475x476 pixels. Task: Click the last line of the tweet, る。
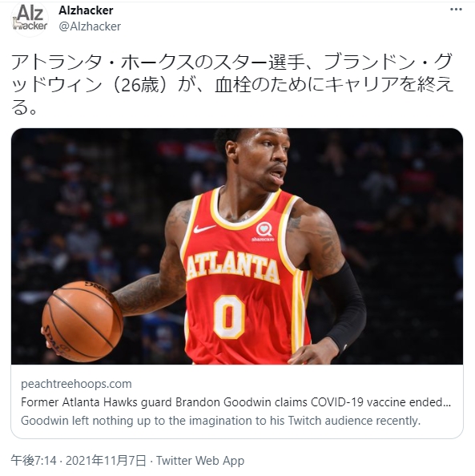pos(24,107)
